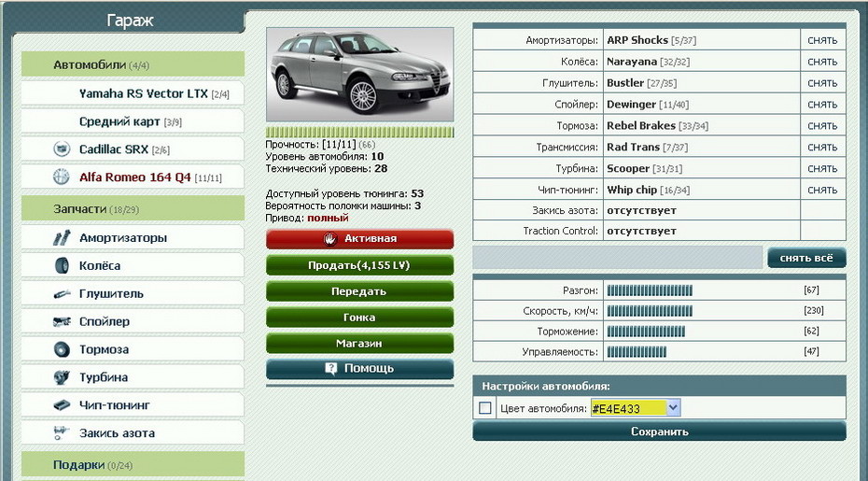Select Alfa Romeo 164 Q4 car
Screen dimensions: 868x481
pyautogui.click(x=133, y=177)
